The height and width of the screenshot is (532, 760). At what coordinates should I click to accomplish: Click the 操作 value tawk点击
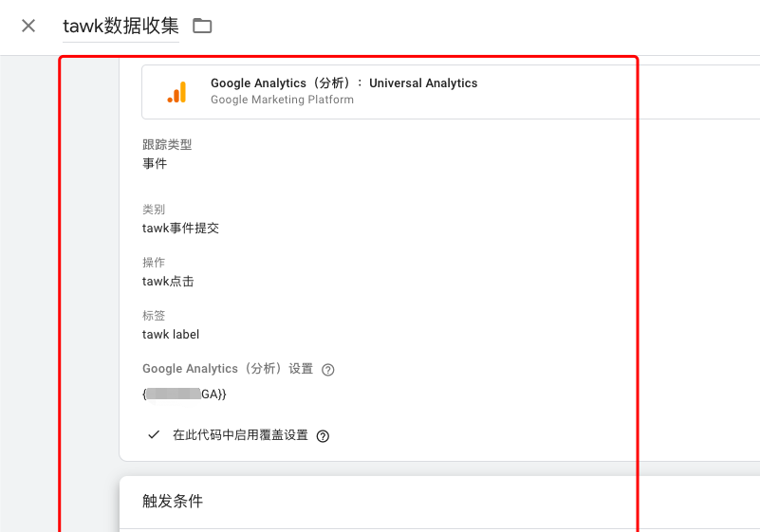(168, 282)
